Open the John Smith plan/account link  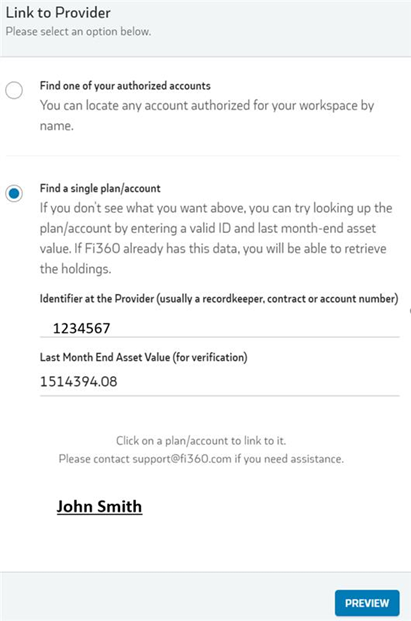click(99, 506)
